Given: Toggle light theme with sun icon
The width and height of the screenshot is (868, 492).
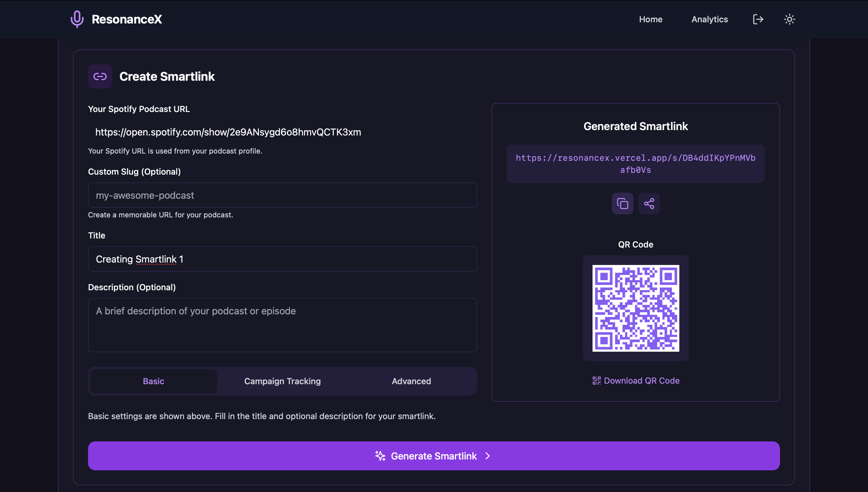Looking at the screenshot, I should coord(789,19).
